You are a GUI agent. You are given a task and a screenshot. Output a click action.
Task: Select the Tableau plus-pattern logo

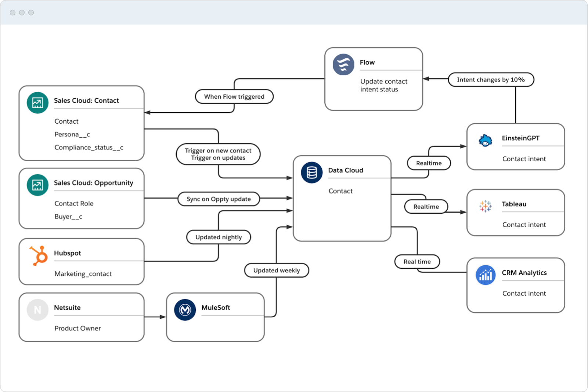pyautogui.click(x=486, y=206)
